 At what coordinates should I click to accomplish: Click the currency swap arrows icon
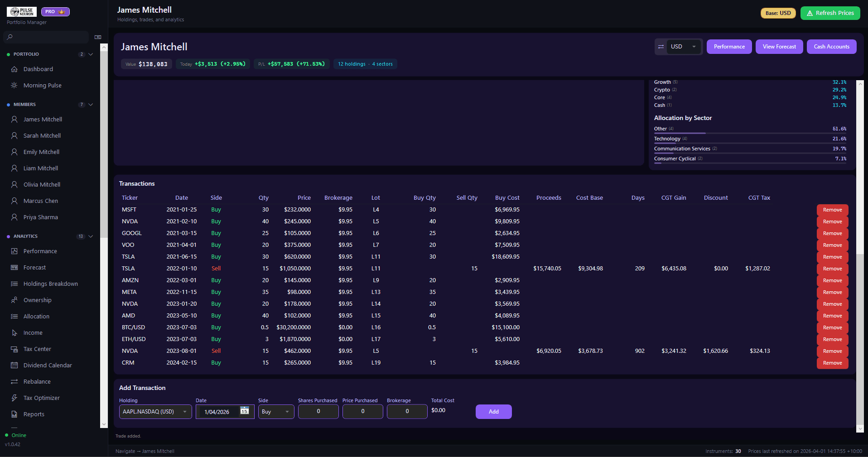pos(661,47)
